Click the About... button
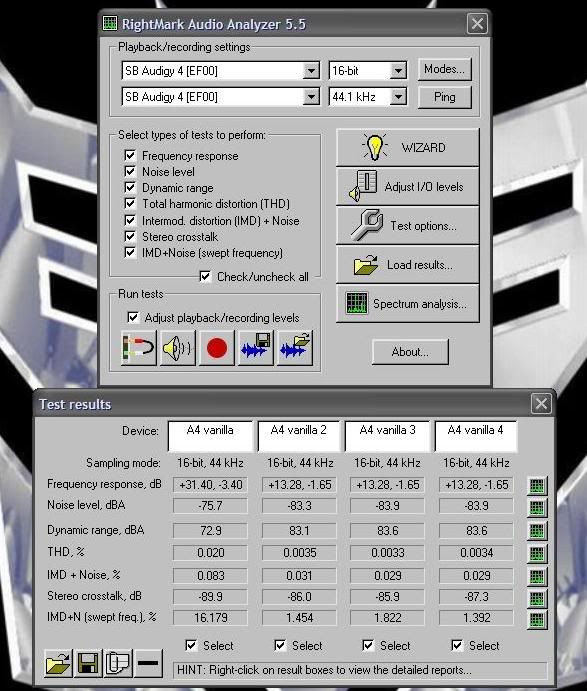The width and height of the screenshot is (587, 691). [410, 352]
